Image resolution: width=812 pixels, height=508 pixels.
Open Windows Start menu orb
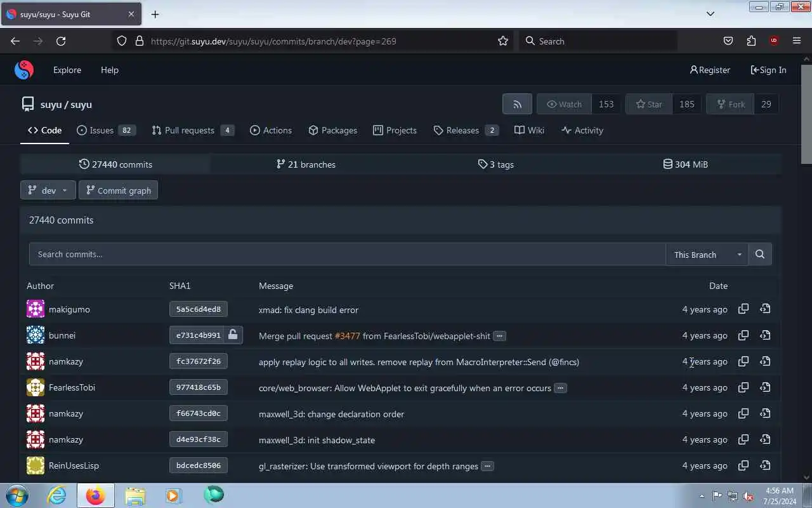coord(17,495)
